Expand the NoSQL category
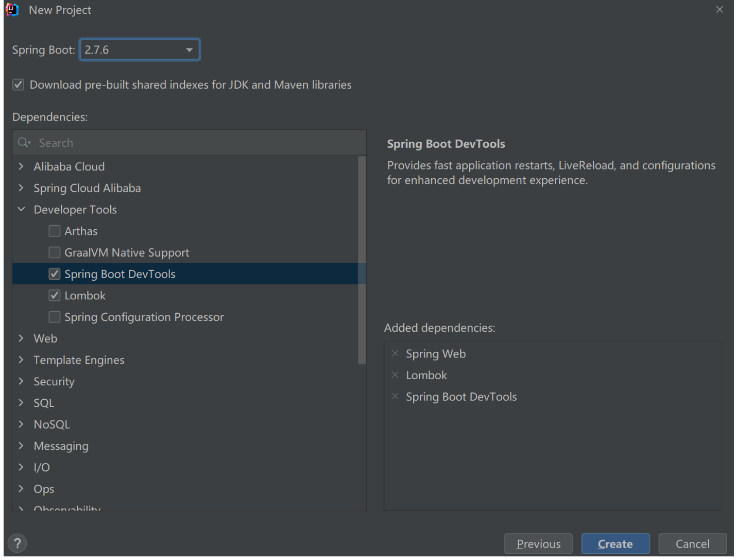The height and width of the screenshot is (560, 736). pyautogui.click(x=21, y=424)
